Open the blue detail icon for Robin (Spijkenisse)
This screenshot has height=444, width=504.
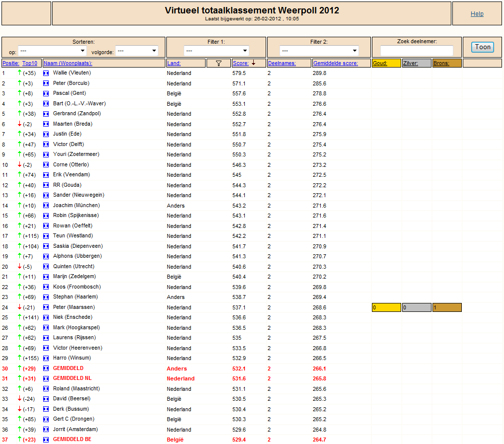(x=46, y=216)
